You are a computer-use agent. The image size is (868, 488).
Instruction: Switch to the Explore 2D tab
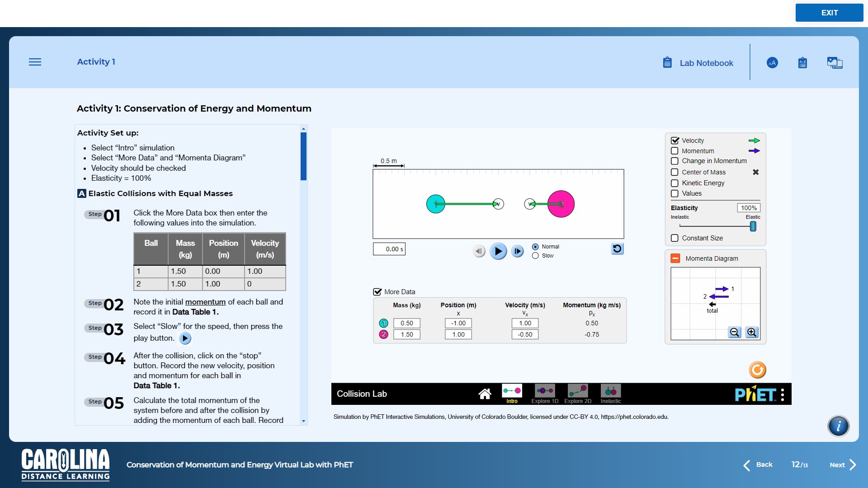[x=579, y=391]
